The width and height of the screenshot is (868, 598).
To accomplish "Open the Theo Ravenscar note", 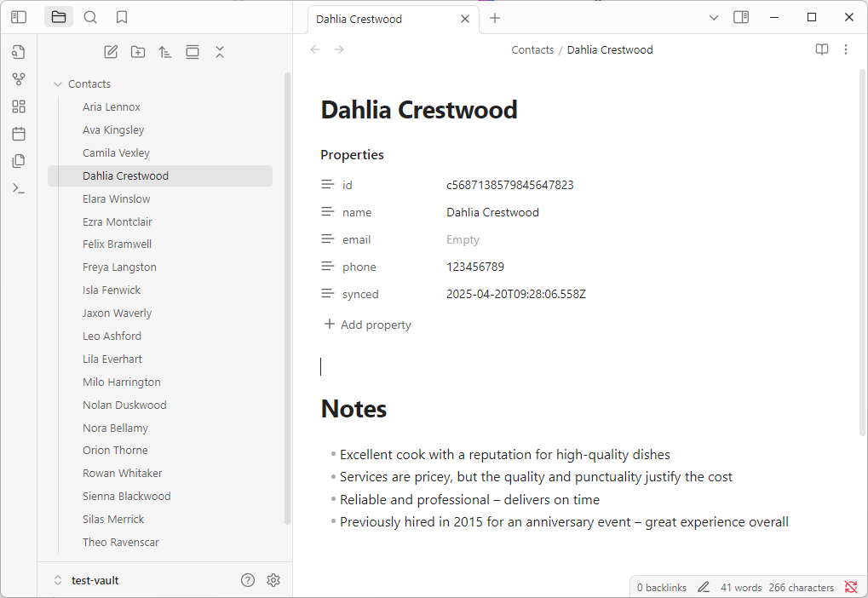I will (x=121, y=543).
